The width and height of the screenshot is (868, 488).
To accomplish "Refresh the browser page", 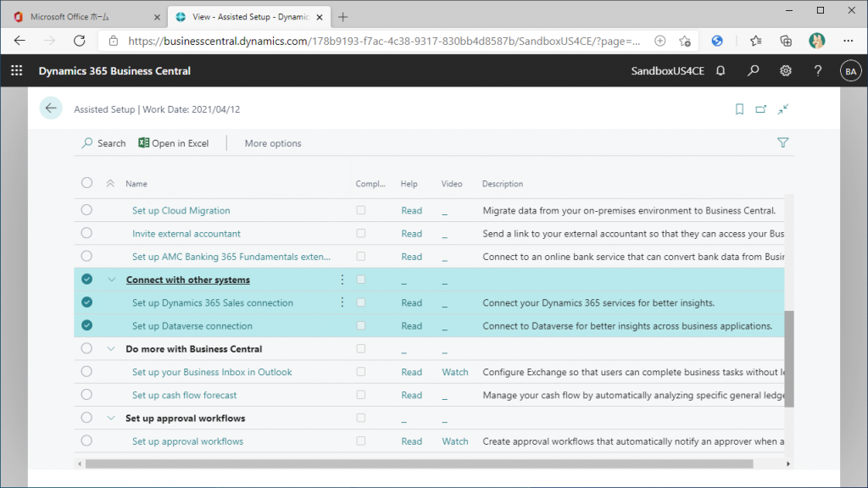I will pyautogui.click(x=79, y=41).
